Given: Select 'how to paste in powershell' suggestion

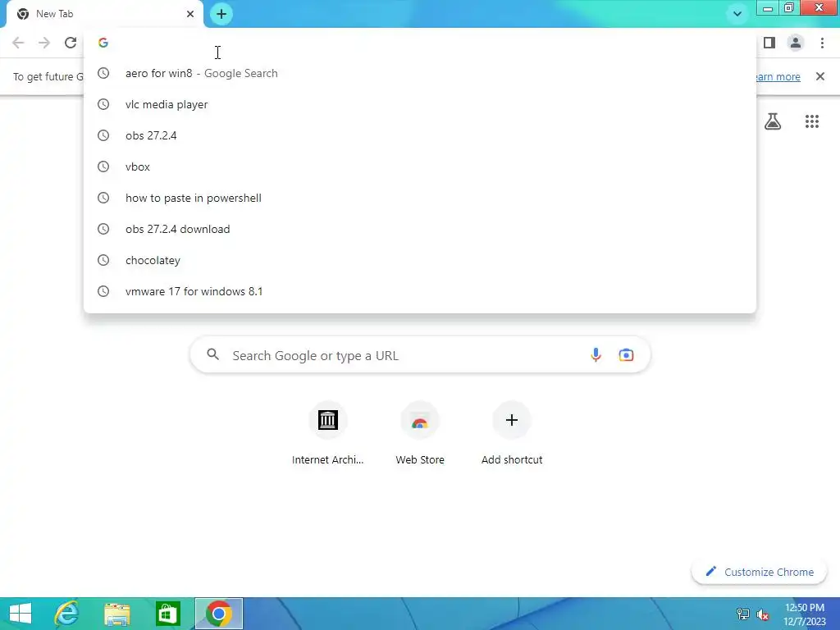Looking at the screenshot, I should point(420,198).
